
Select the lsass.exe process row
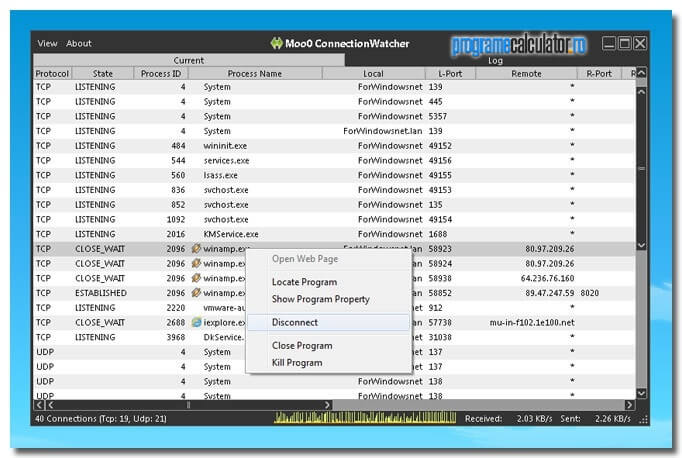(334, 175)
